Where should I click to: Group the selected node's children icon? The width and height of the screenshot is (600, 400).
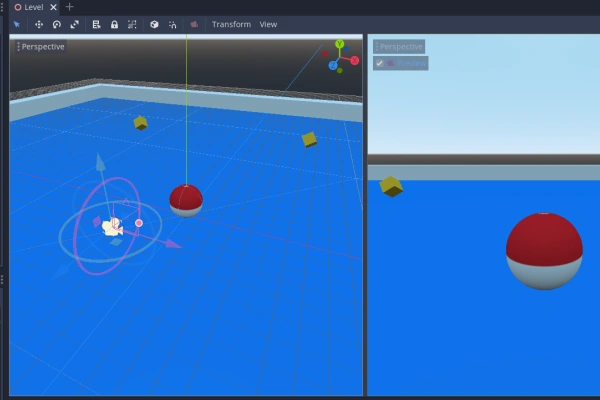[x=132, y=24]
